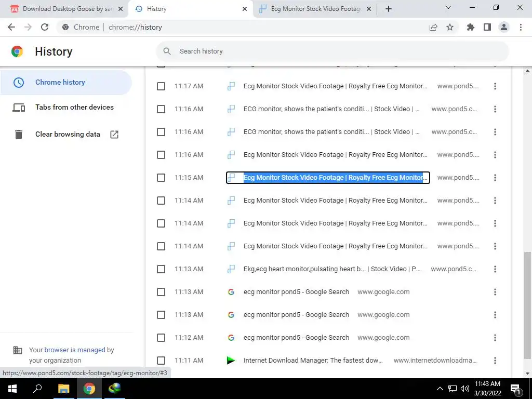Open actions menu for Internet Download Manager entry

click(x=495, y=361)
